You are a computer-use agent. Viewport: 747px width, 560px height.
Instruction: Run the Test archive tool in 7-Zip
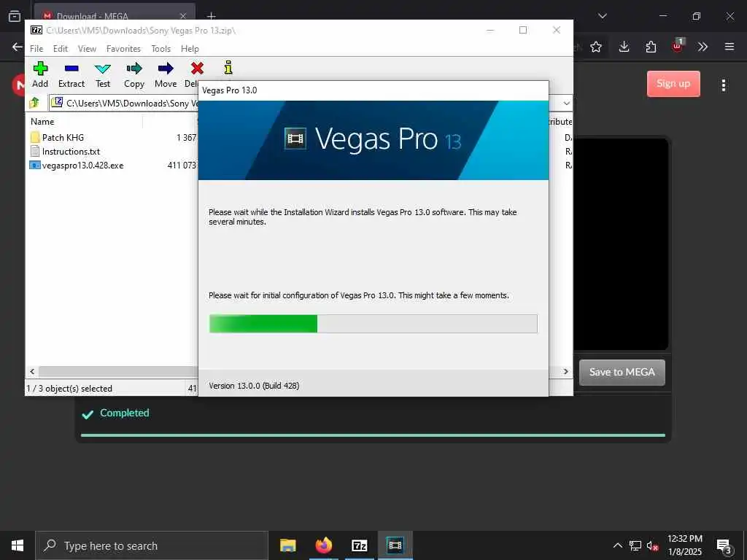pos(102,75)
